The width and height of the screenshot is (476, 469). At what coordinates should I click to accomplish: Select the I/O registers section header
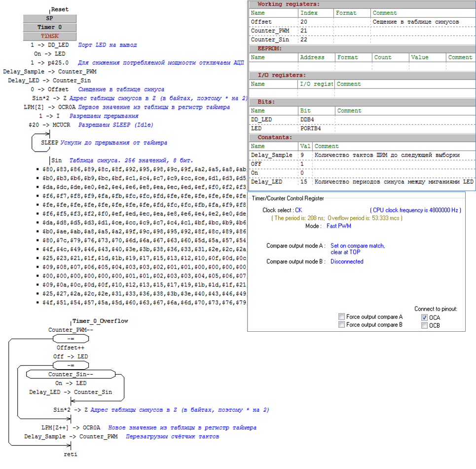[x=362, y=76]
